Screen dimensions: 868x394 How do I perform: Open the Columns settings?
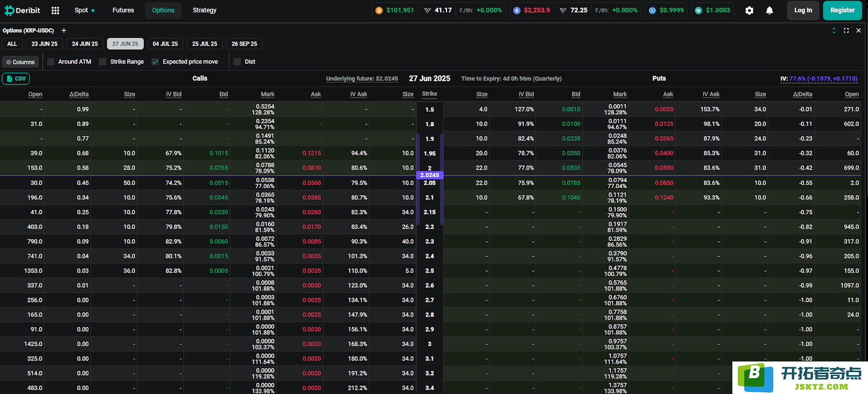pyautogui.click(x=21, y=62)
